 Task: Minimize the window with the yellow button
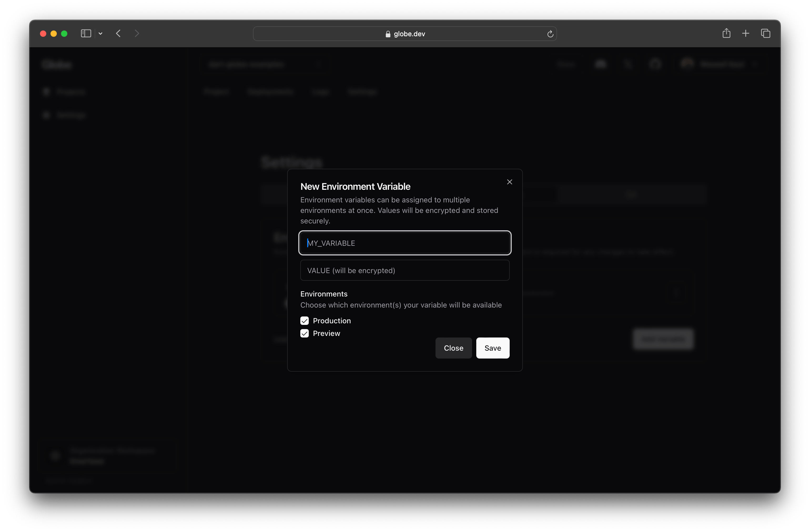54,34
